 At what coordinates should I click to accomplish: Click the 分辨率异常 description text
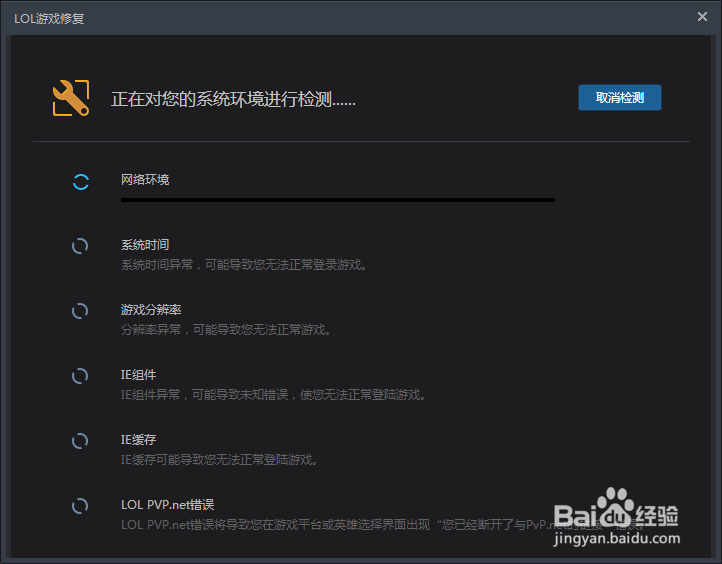coord(226,330)
